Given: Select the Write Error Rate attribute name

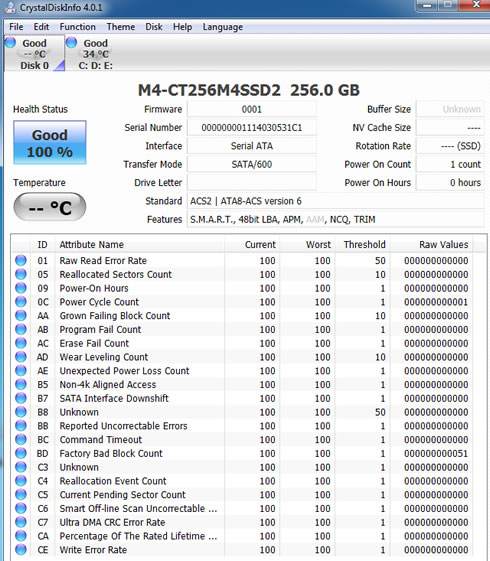Looking at the screenshot, I should [x=93, y=550].
